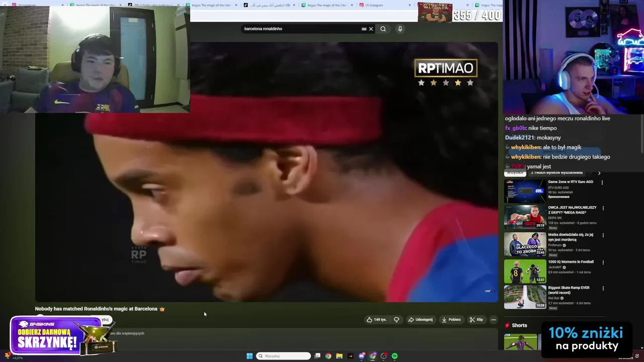Image resolution: width=644 pixels, height=362 pixels.
Task: Open Google Chrome from taskbar
Action: [x=328, y=356]
